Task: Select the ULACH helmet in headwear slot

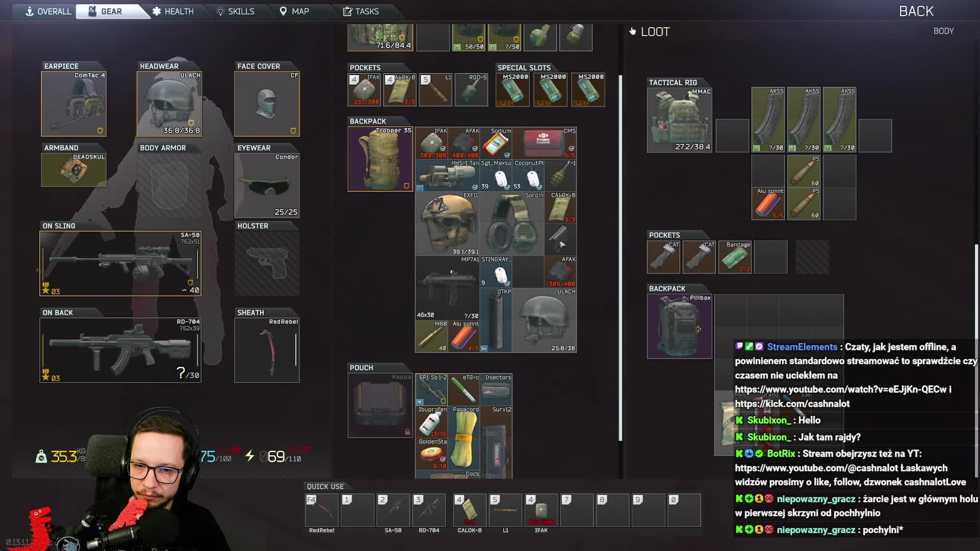Action: coord(169,104)
